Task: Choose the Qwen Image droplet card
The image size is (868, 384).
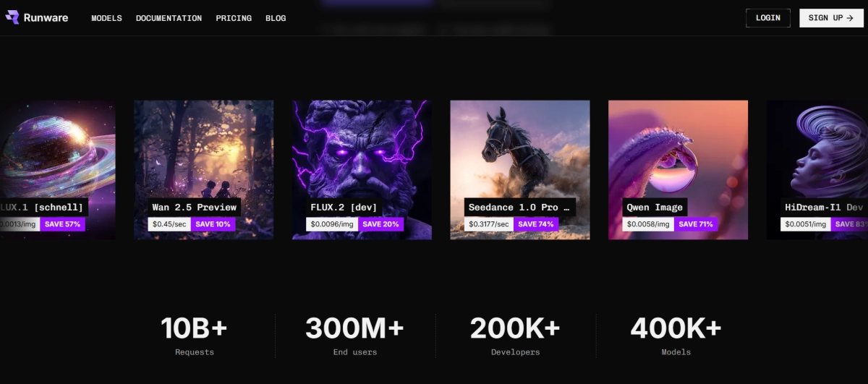Action: pos(678,170)
